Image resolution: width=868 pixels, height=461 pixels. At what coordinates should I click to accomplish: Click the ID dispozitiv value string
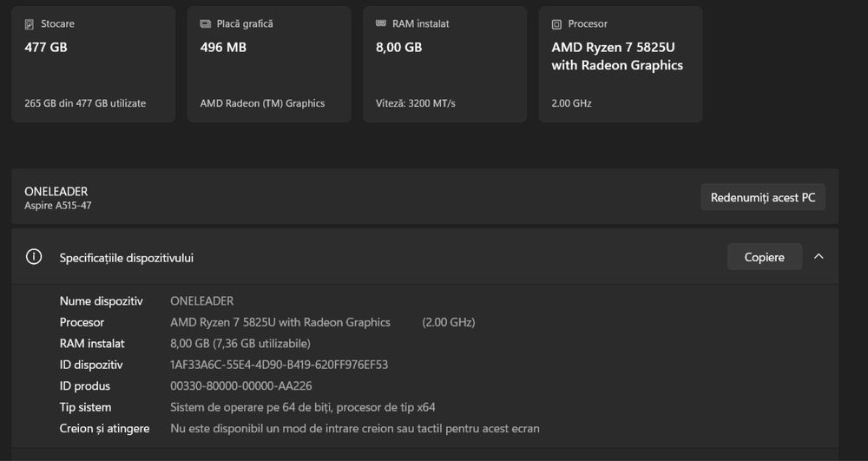pyautogui.click(x=279, y=365)
